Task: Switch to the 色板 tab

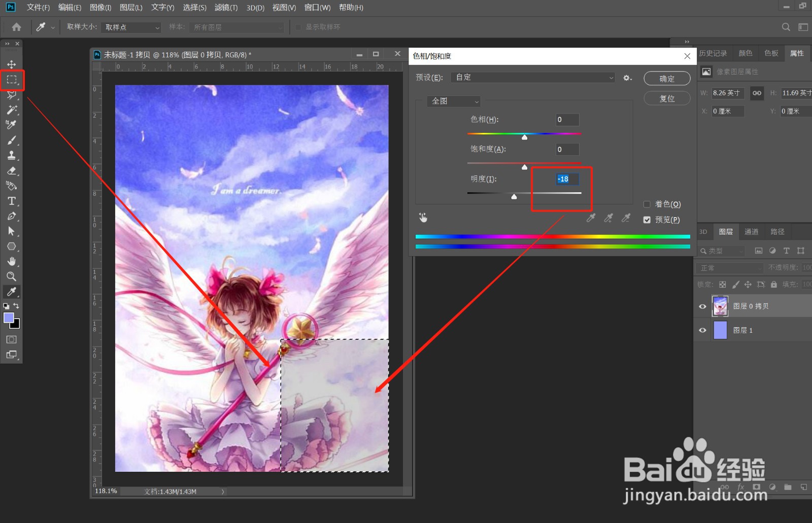Action: point(771,53)
